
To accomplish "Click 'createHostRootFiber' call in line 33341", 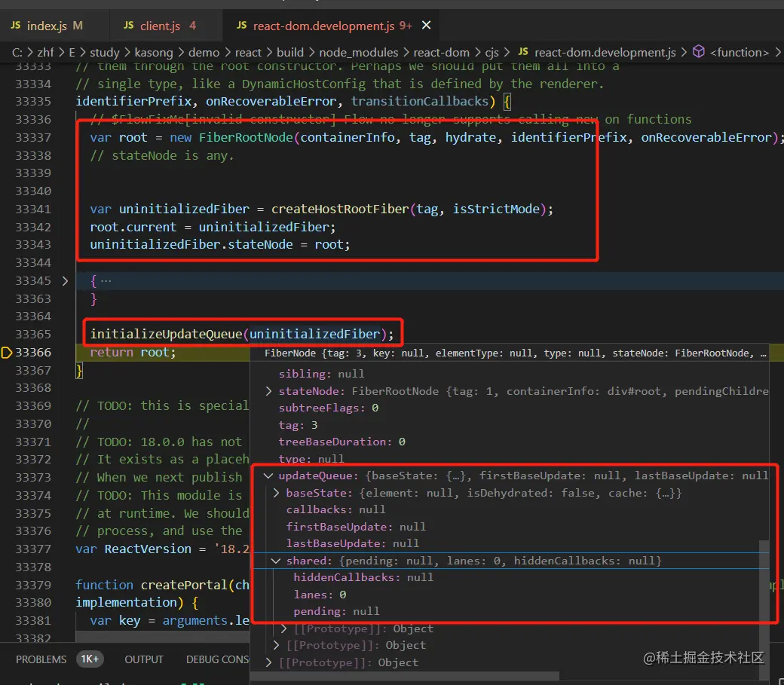I will tap(340, 209).
